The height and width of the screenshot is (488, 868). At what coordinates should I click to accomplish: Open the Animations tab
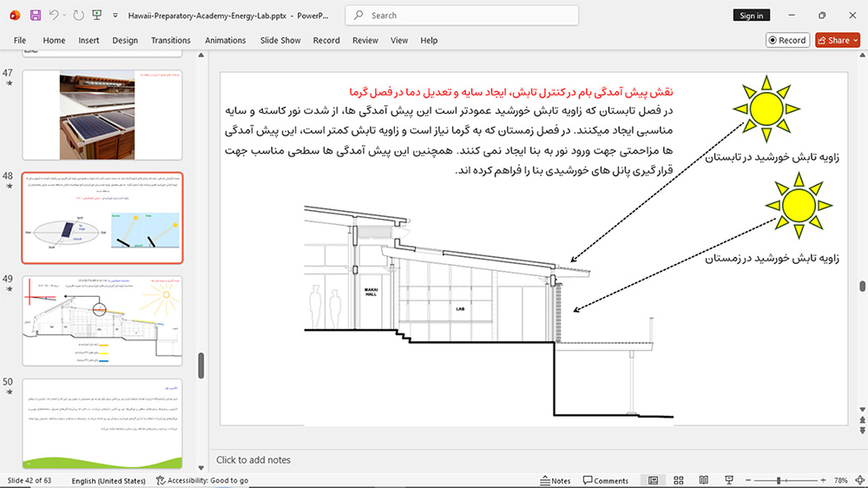226,41
